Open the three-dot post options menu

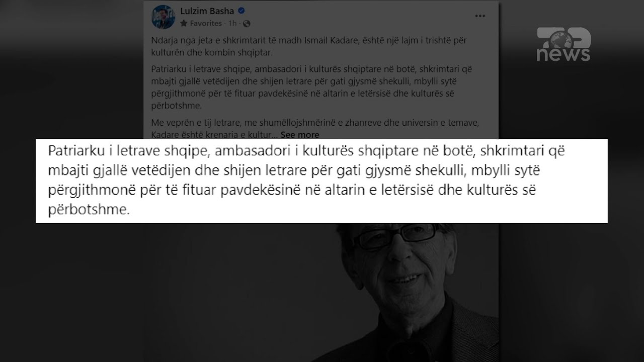click(480, 17)
